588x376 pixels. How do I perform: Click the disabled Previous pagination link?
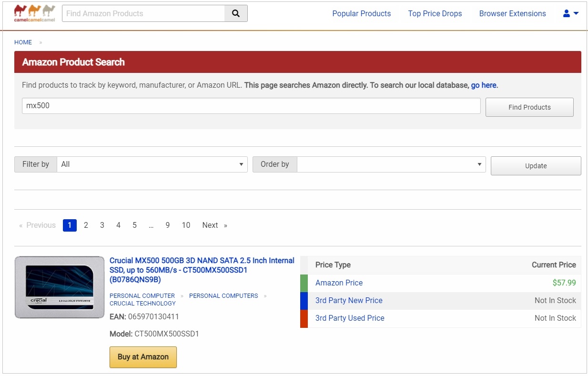click(37, 225)
